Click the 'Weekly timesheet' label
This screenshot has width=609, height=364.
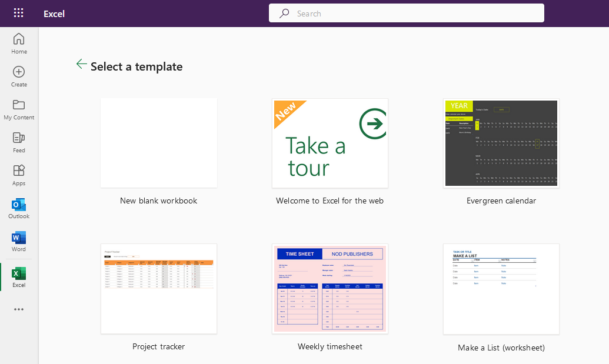click(x=330, y=346)
